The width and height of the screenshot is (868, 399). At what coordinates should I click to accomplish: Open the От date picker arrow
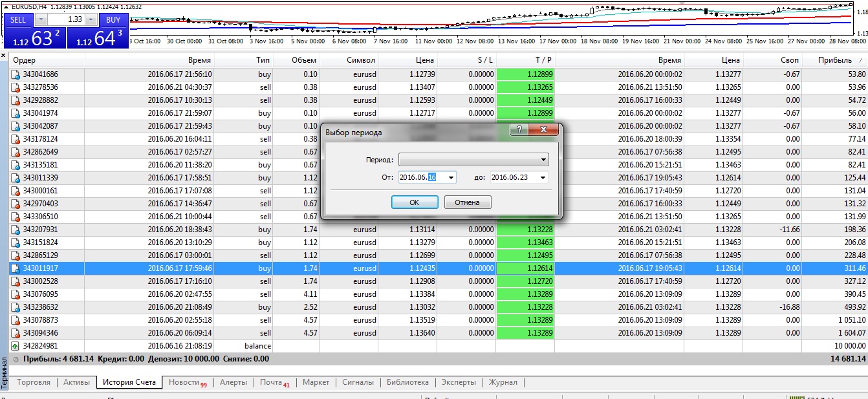(x=450, y=177)
